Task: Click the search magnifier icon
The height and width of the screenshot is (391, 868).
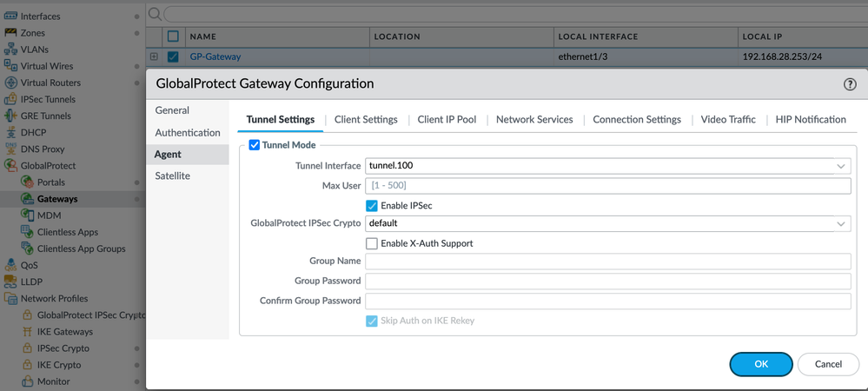Action: (155, 14)
